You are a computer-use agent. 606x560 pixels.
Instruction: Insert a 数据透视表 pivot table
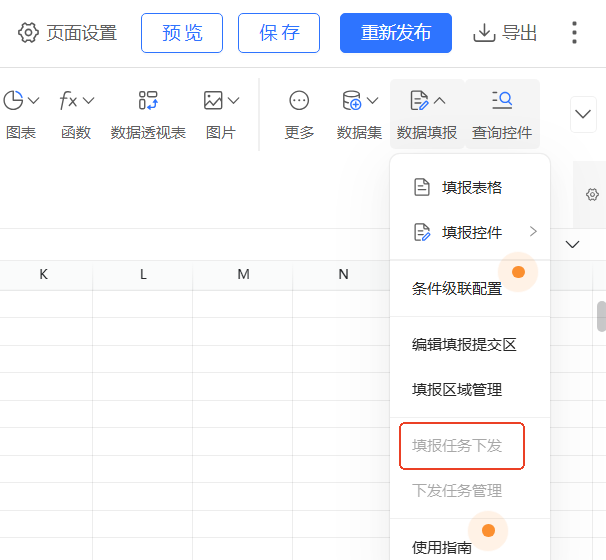tap(148, 114)
